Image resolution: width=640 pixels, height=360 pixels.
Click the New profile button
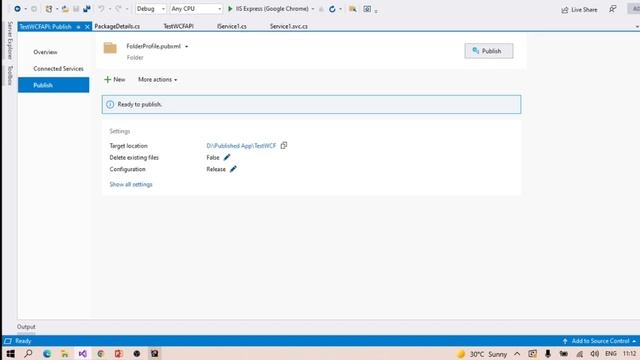(115, 80)
